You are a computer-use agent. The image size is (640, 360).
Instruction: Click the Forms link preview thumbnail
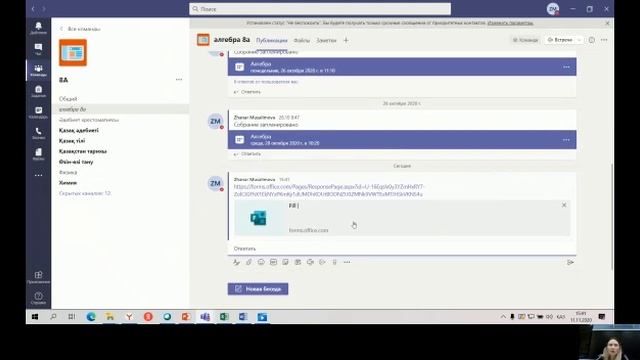point(258,218)
